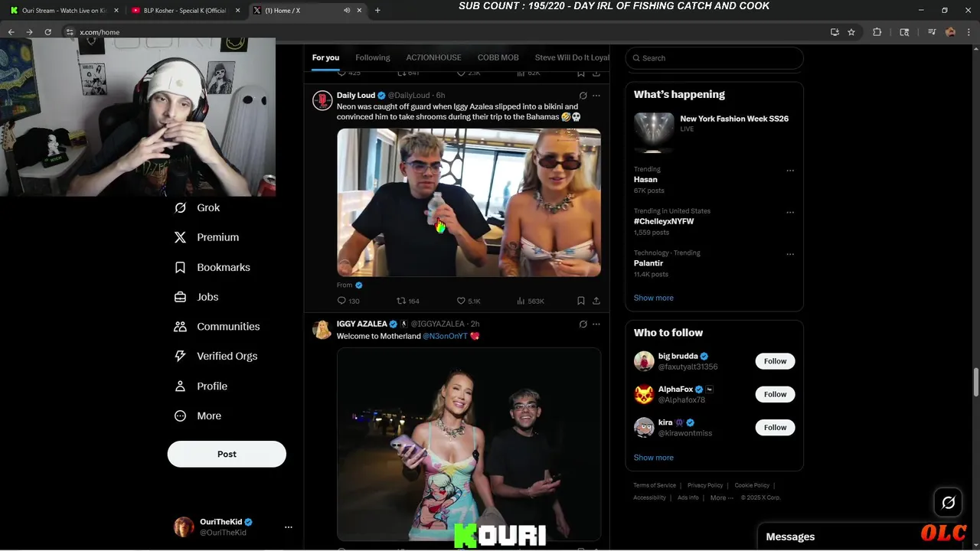Click Grok icon on Daily Loud post
Viewport: 980px width, 551px height.
pyautogui.click(x=583, y=96)
